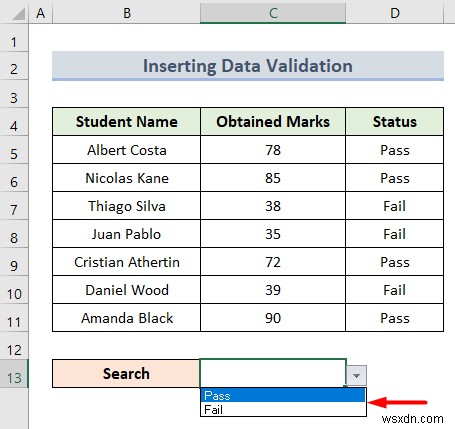The width and height of the screenshot is (455, 429).
Task: Choose Fail from the dropdown list
Action: (283, 409)
